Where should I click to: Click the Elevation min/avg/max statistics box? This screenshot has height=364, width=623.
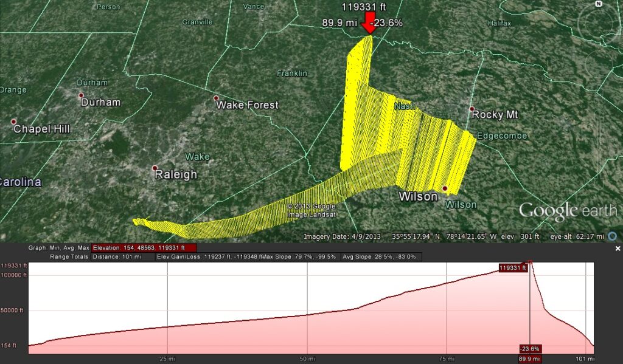coord(144,248)
